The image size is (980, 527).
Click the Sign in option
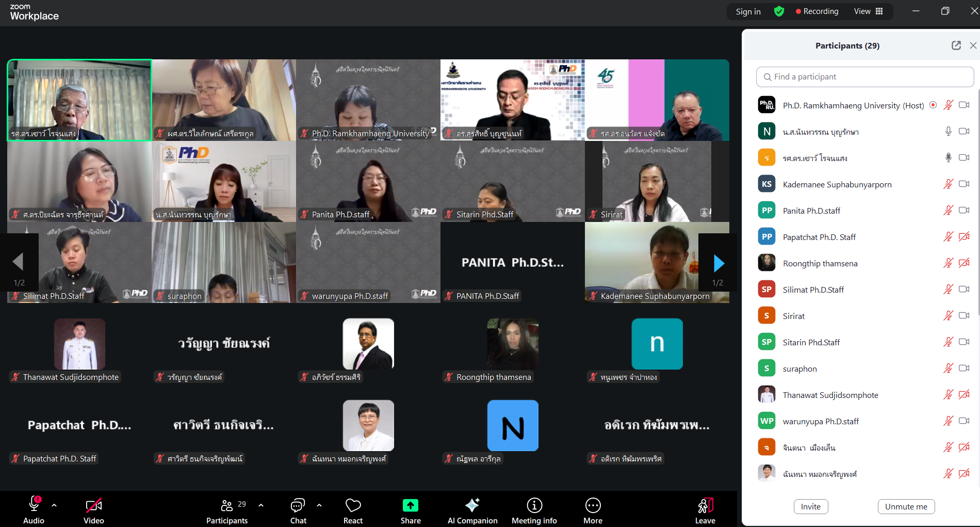click(x=748, y=11)
